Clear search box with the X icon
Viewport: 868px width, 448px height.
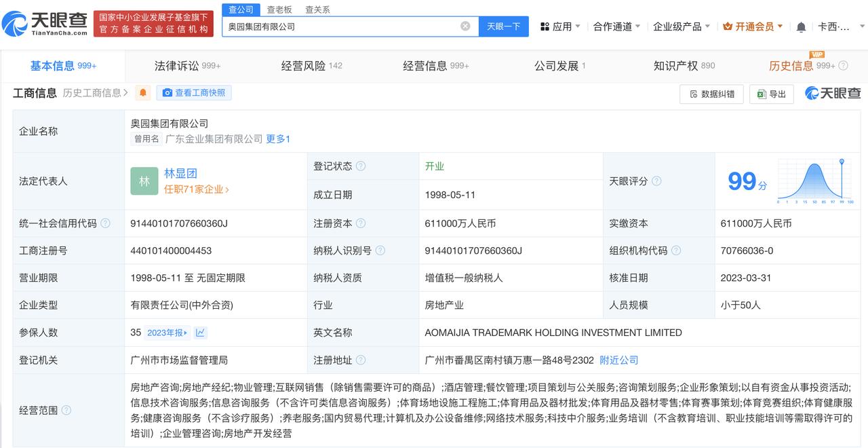pyautogui.click(x=465, y=26)
